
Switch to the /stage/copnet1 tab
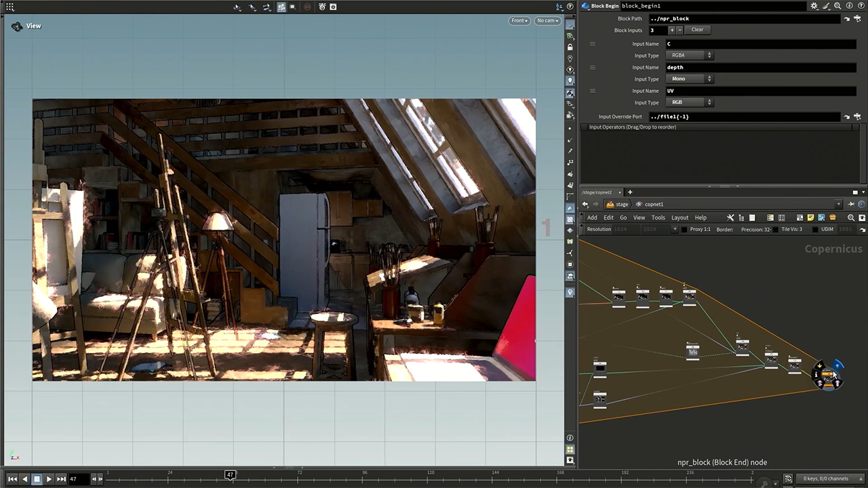coord(597,192)
